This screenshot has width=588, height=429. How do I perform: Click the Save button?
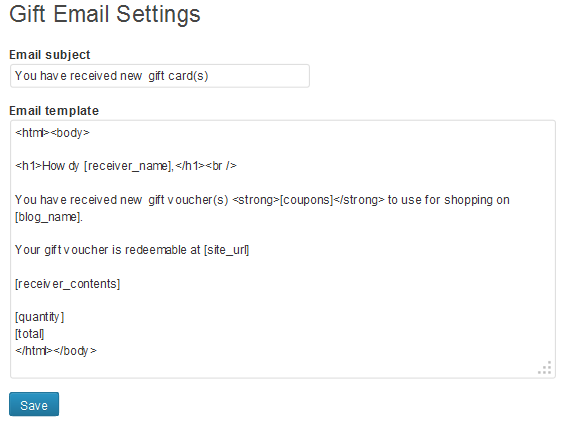34,404
